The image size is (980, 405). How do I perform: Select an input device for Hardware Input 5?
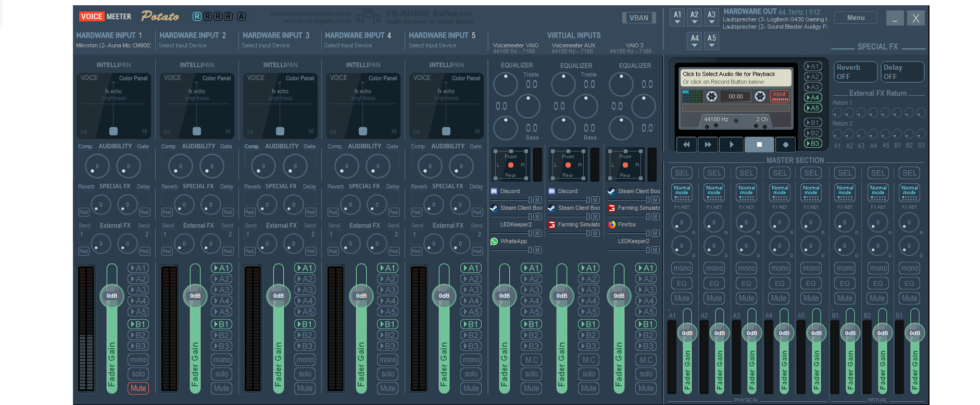coord(432,45)
